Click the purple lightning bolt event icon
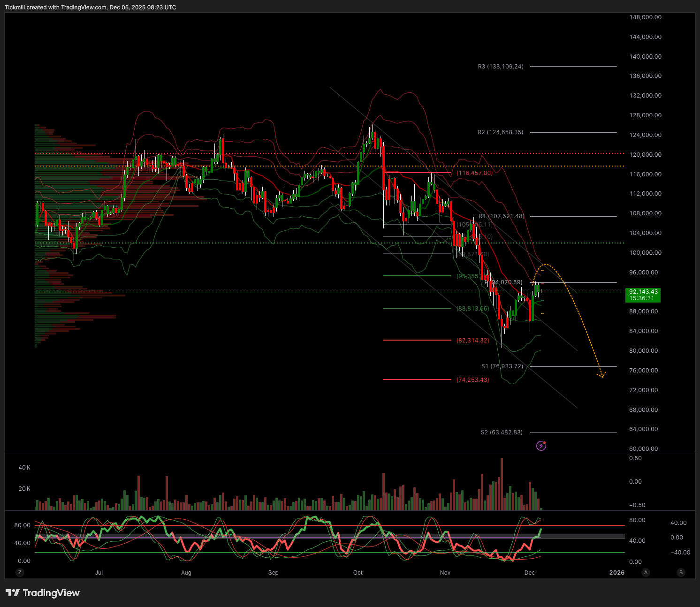The width and height of the screenshot is (700, 607). (x=541, y=446)
